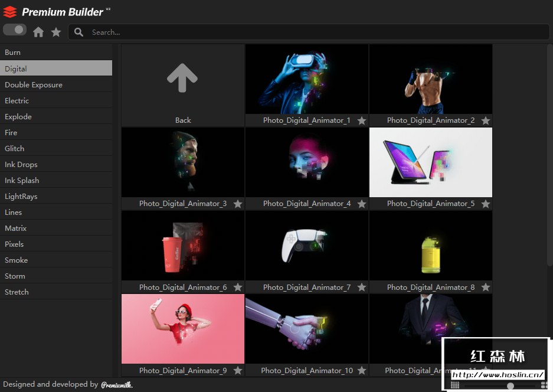Viewport: 553px width, 392px height.
Task: Open the Electric category
Action: tap(56, 100)
